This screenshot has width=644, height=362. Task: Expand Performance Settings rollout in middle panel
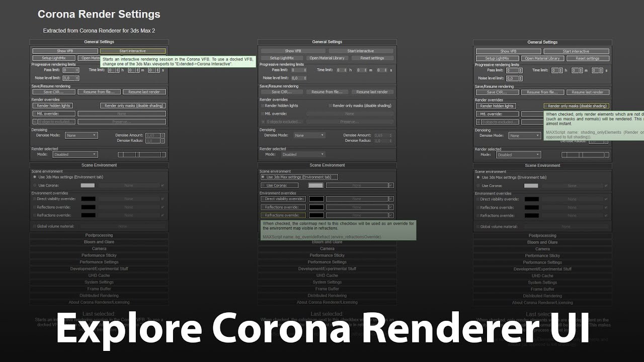[x=327, y=262]
